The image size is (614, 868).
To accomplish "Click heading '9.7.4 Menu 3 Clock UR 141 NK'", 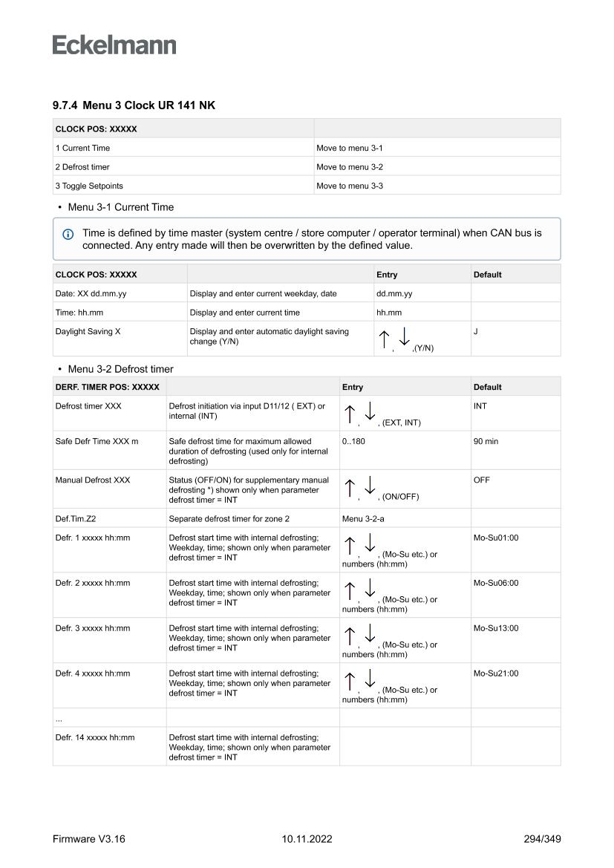I will point(134,106).
